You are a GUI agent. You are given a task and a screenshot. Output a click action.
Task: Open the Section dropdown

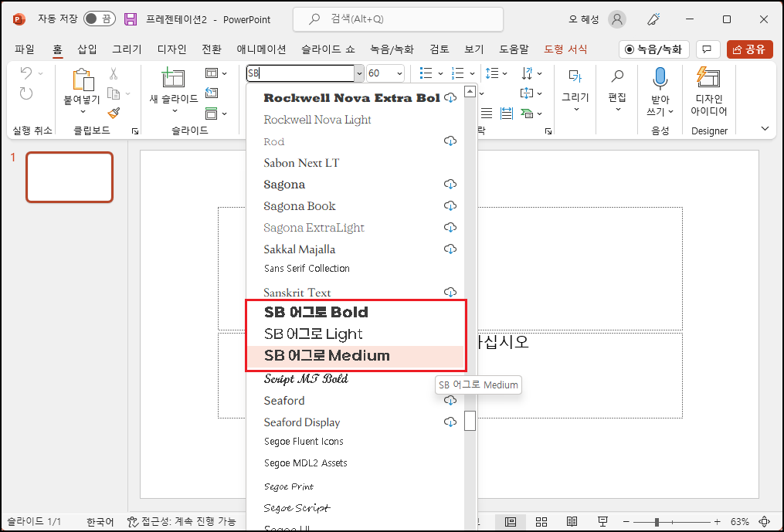(216, 114)
